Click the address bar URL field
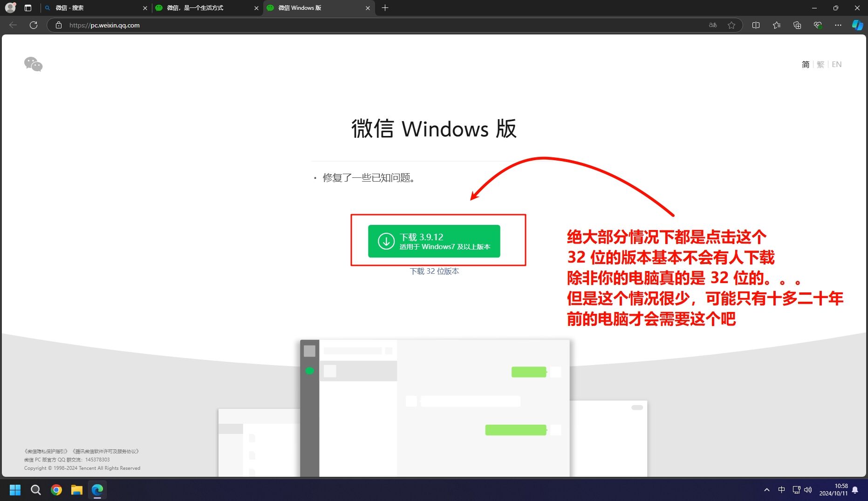This screenshot has width=868, height=501. pyautogui.click(x=373, y=25)
